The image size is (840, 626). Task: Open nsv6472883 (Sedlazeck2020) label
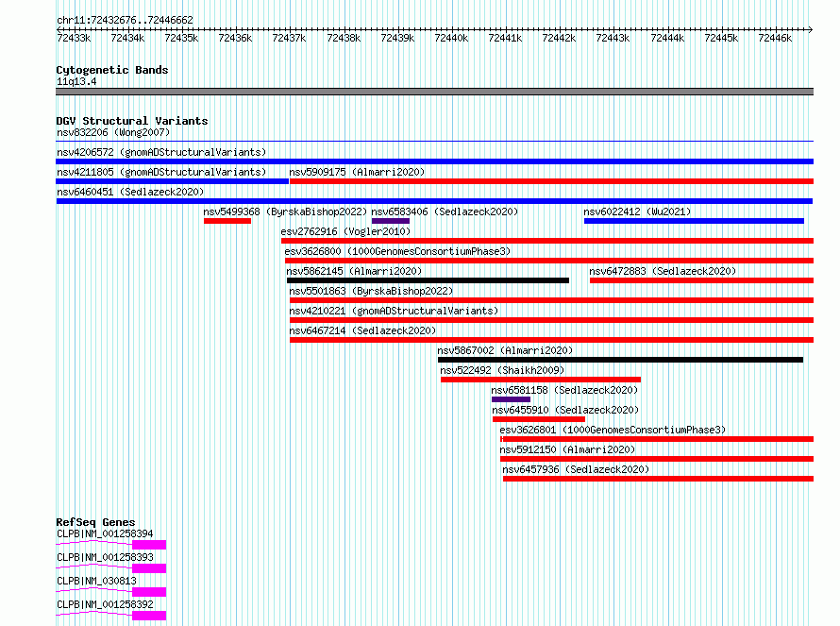click(663, 271)
